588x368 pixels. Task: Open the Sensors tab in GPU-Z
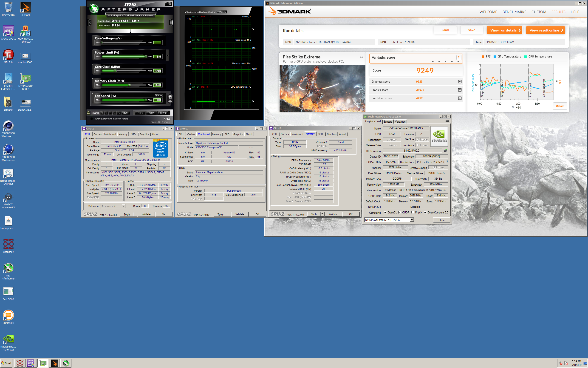click(388, 121)
